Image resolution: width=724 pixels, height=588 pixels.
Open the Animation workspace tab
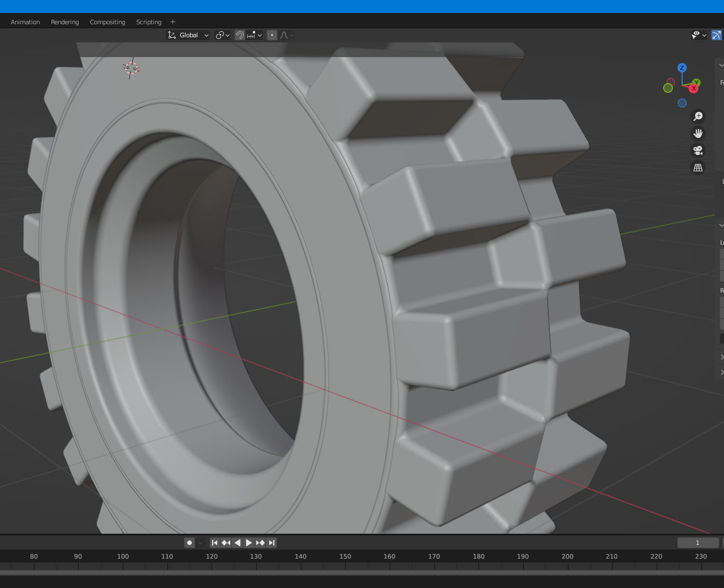tap(25, 22)
